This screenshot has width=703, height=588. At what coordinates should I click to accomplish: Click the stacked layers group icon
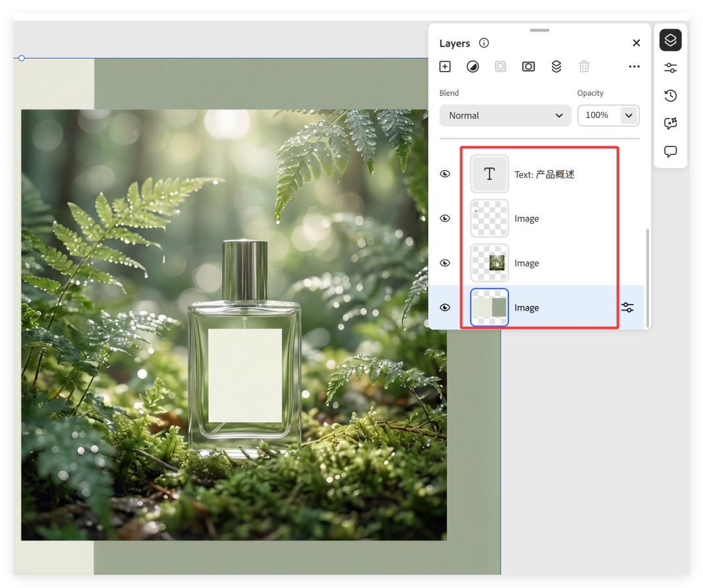pos(557,66)
